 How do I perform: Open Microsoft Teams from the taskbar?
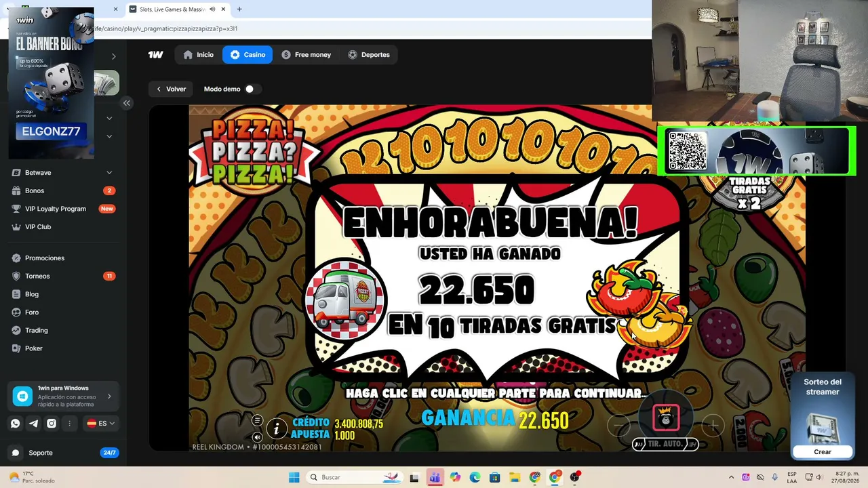point(435,477)
